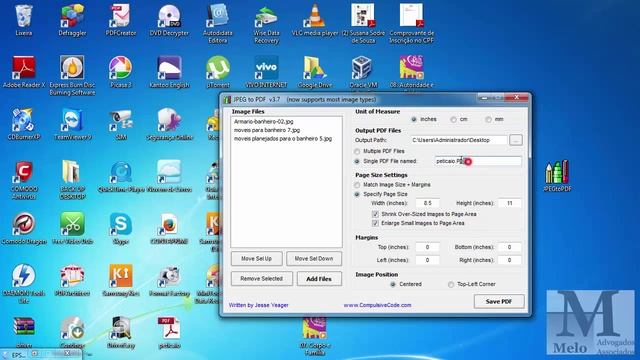
Task: Select the TeamViewer 9 desktop icon
Action: (x=72, y=124)
